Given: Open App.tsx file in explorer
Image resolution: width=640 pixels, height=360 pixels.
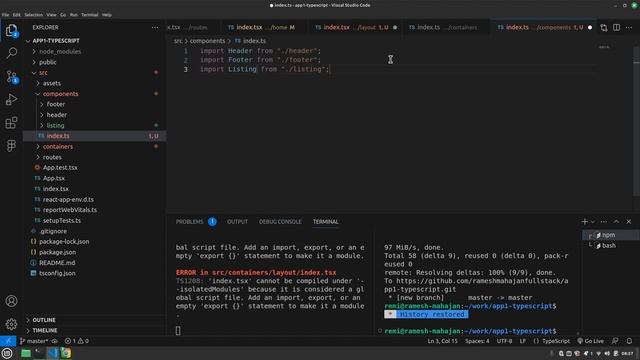Looking at the screenshot, I should [x=53, y=178].
